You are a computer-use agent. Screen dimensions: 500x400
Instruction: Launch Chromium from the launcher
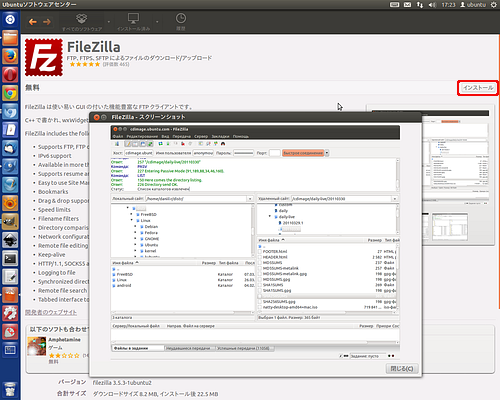(x=10, y=111)
